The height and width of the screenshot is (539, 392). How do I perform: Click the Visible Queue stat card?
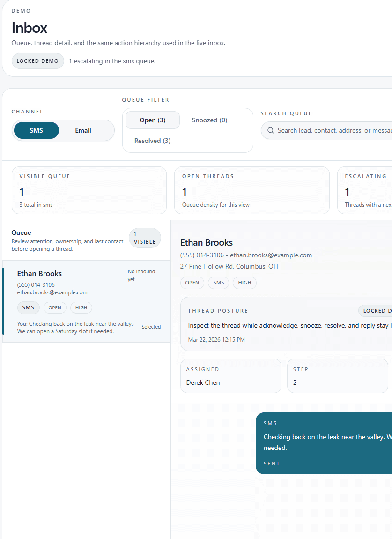89,190
